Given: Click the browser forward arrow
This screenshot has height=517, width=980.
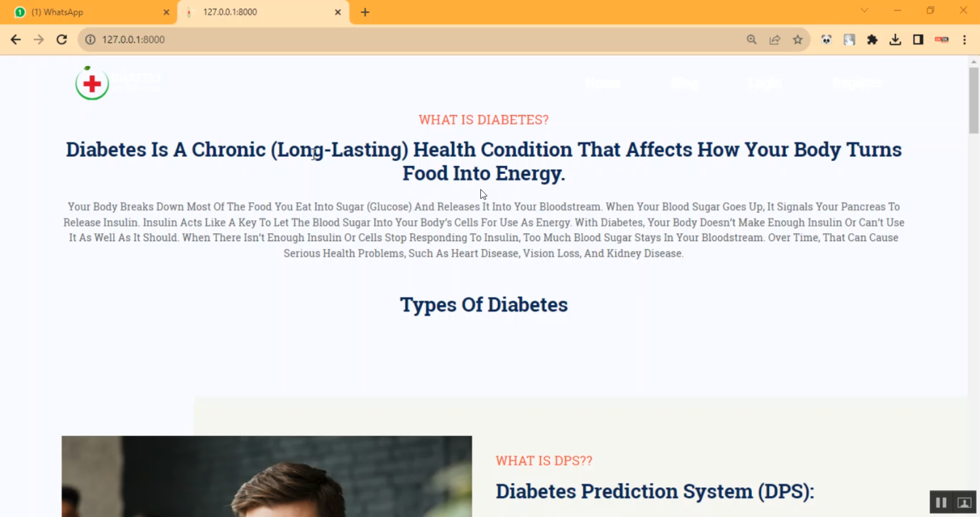Looking at the screenshot, I should [39, 39].
